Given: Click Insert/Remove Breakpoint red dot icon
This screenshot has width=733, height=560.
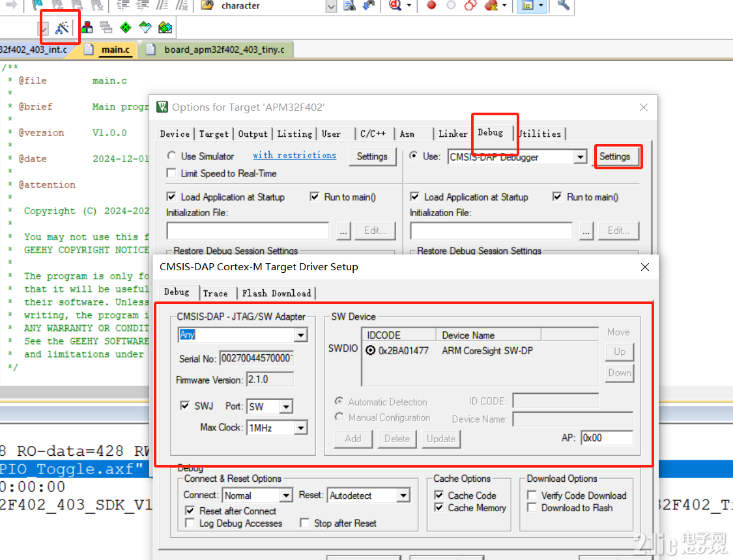Looking at the screenshot, I should point(431,5).
